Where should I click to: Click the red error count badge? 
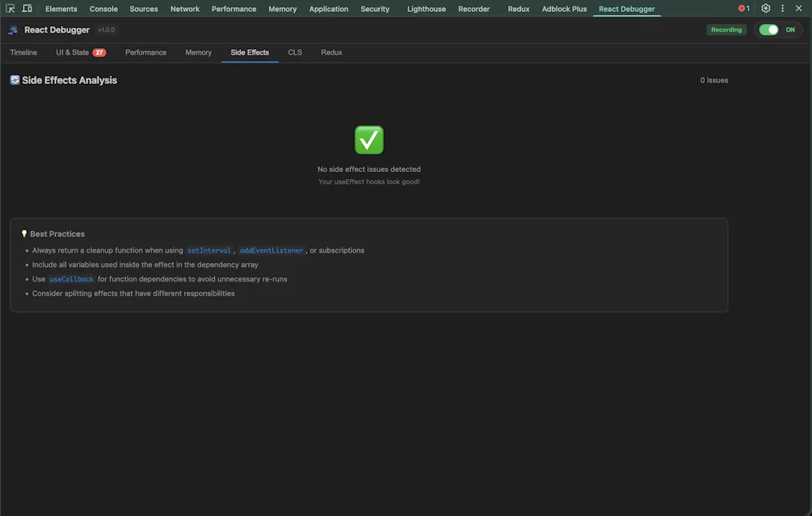742,7
